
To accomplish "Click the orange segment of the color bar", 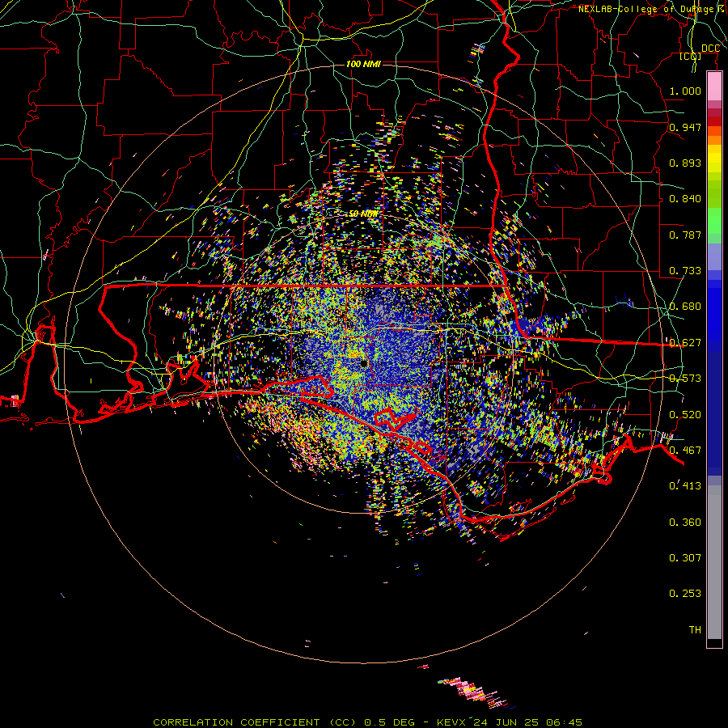I will coord(714,140).
